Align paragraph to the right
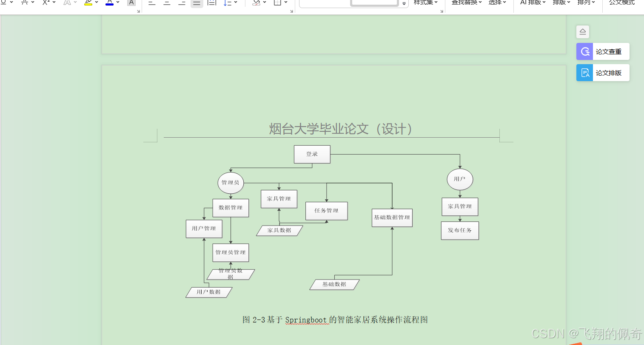Viewport: 644px width, 345px height. pos(182,3)
